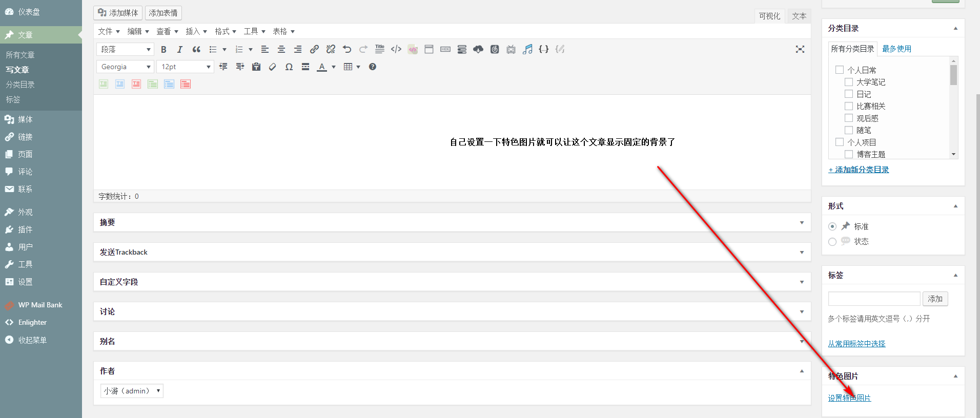The height and width of the screenshot is (418, 980).
Task: Align text center
Action: click(281, 49)
